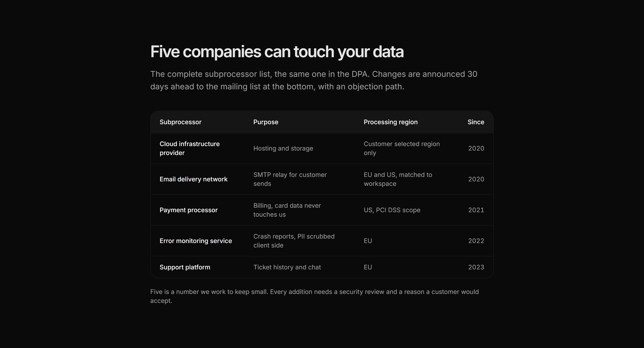
Task: Click the SMTP relay for customer sends cell
Action: [x=290, y=179]
